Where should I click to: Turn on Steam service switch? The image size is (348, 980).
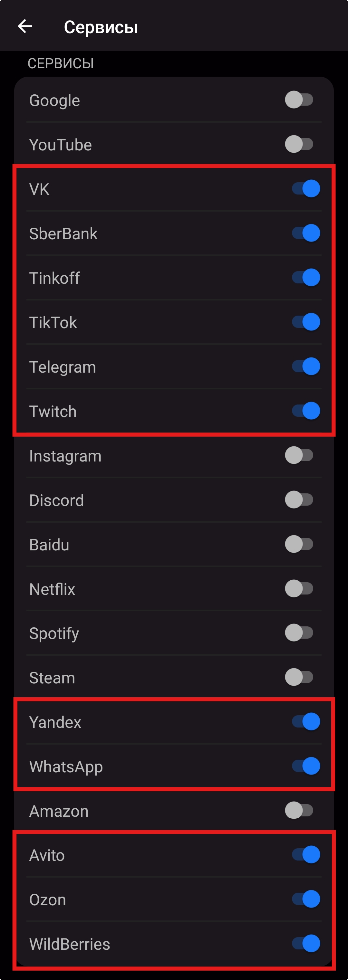(x=299, y=678)
